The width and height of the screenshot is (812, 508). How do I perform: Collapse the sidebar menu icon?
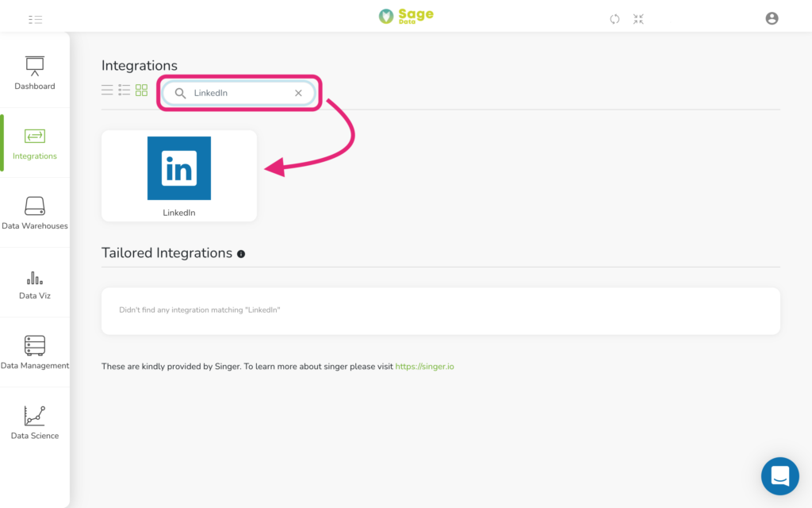tap(35, 20)
